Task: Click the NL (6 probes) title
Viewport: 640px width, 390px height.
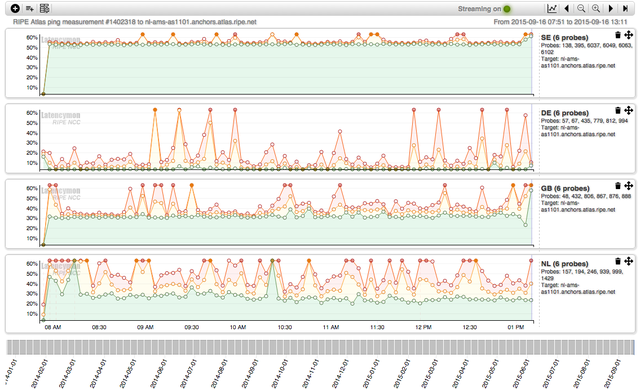Action: [564, 264]
